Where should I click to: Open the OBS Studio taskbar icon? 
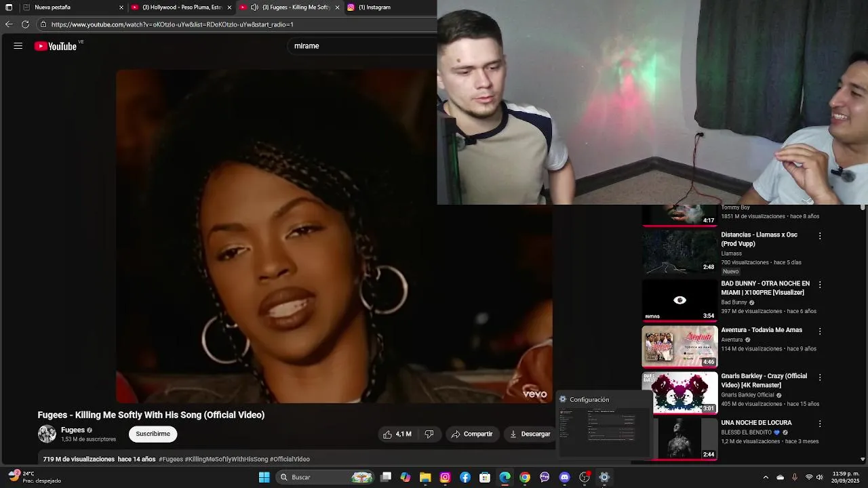[x=585, y=477]
